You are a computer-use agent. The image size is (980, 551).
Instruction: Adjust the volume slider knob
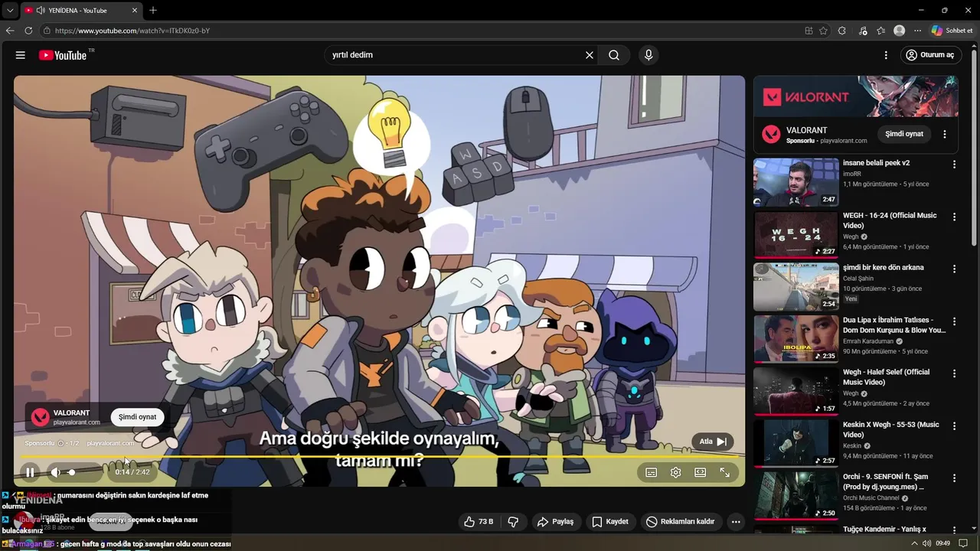point(72,472)
